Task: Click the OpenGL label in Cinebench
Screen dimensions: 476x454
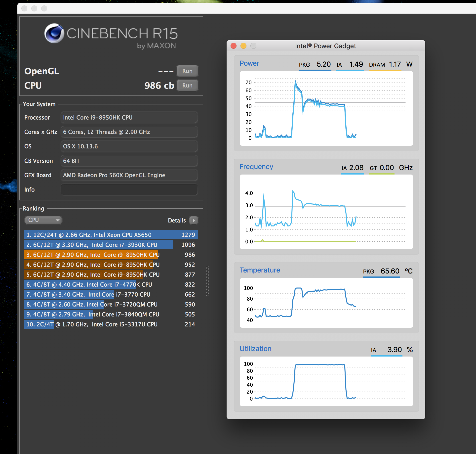Action: click(x=41, y=71)
